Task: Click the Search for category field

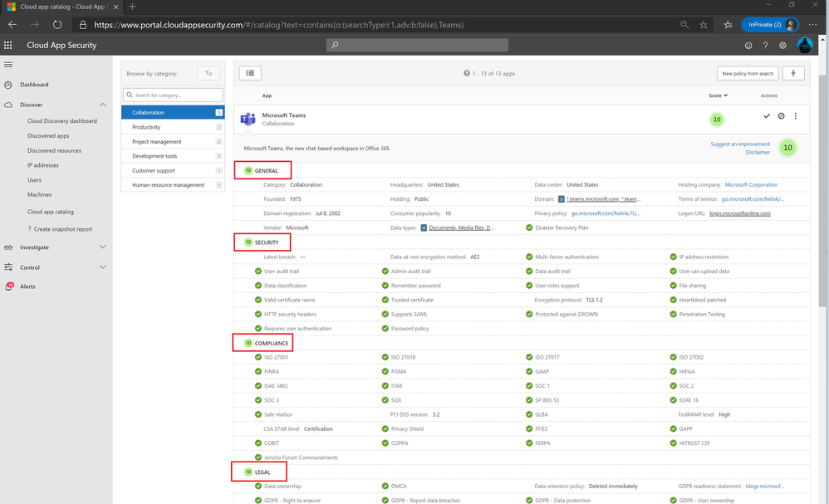Action: pos(173,95)
